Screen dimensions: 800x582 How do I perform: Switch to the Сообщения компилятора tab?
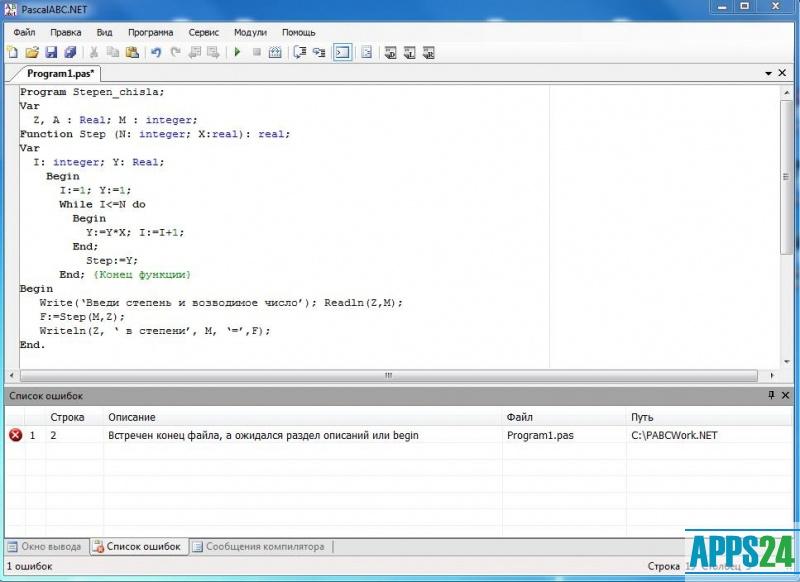(260, 546)
